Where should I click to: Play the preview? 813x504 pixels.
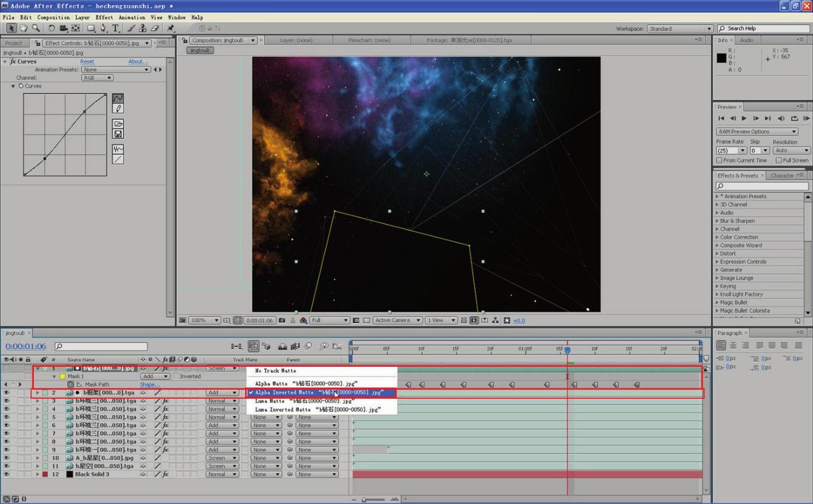744,118
